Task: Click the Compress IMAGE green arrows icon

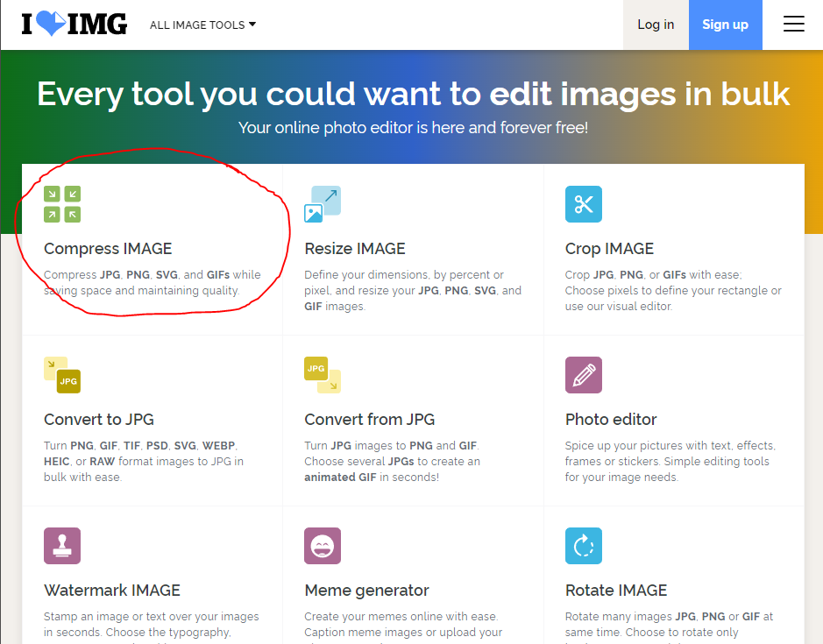Action: pos(62,204)
